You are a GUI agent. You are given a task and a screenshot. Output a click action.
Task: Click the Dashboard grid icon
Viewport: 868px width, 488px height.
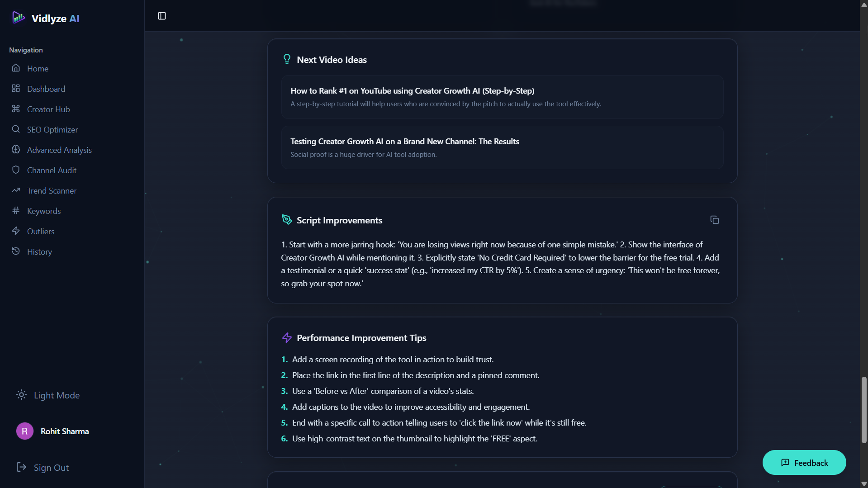tap(16, 89)
